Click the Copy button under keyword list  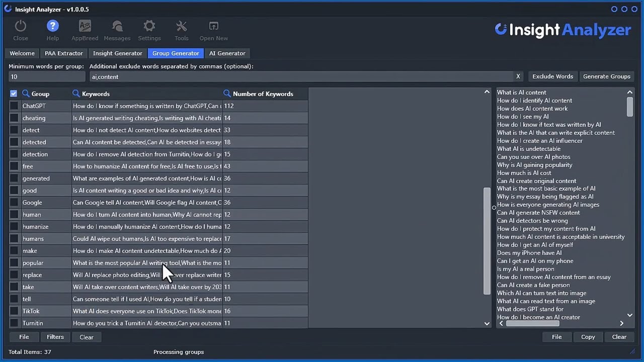588,337
